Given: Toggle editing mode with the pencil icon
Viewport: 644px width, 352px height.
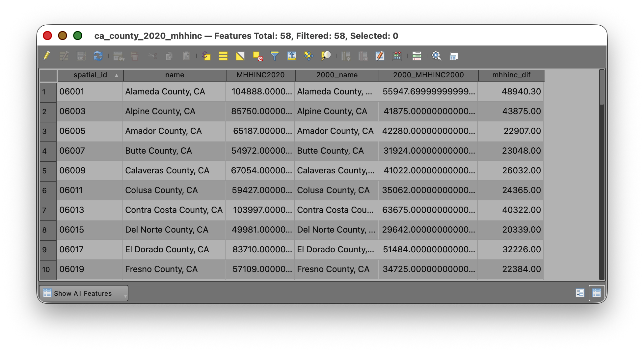Looking at the screenshot, I should click(47, 56).
